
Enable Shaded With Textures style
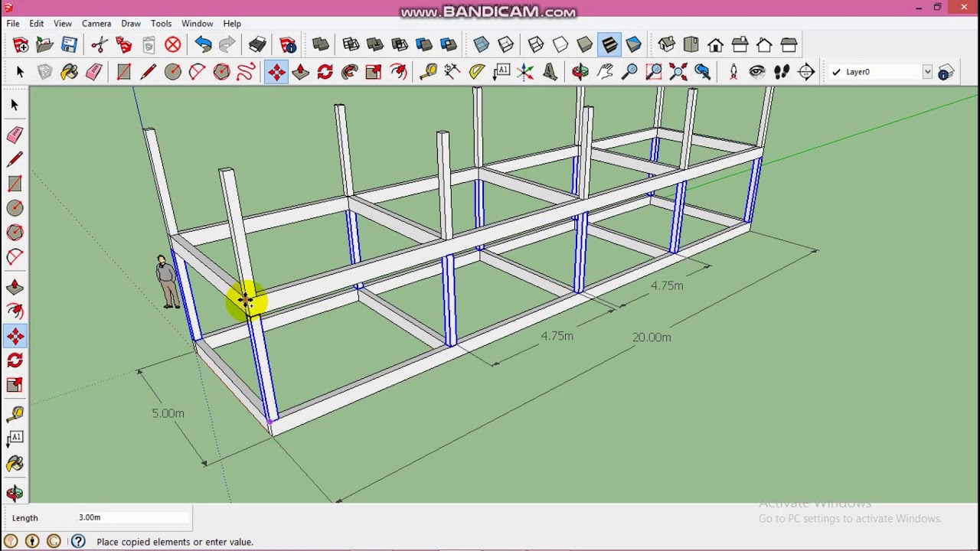[609, 44]
